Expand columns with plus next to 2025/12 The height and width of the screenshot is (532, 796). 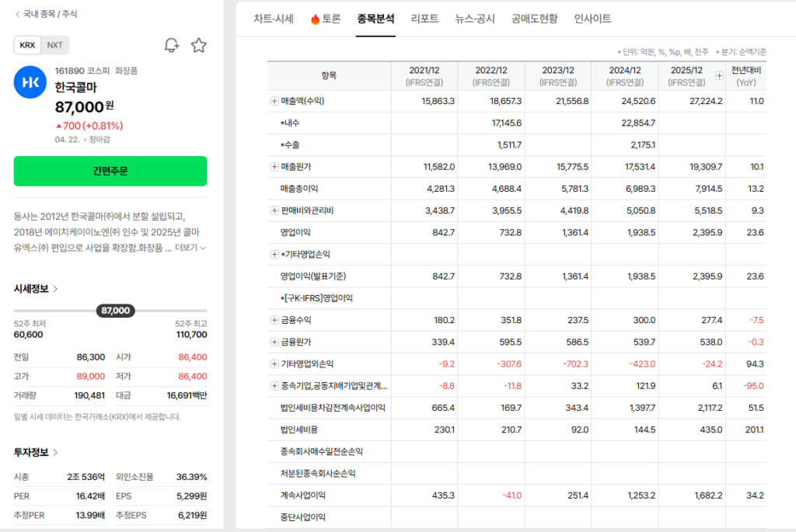(x=719, y=75)
